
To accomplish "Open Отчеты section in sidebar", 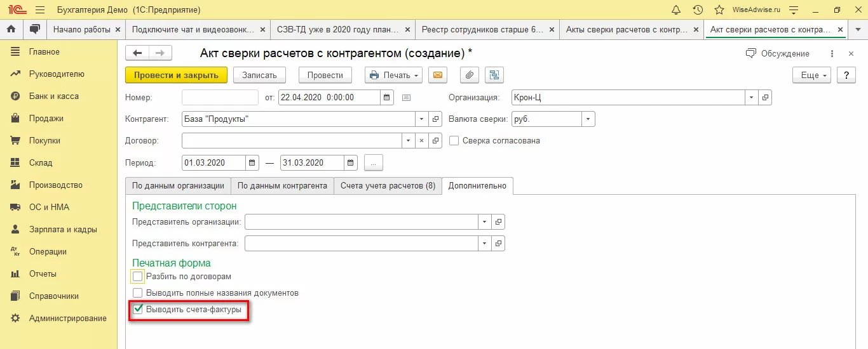I will click(43, 273).
